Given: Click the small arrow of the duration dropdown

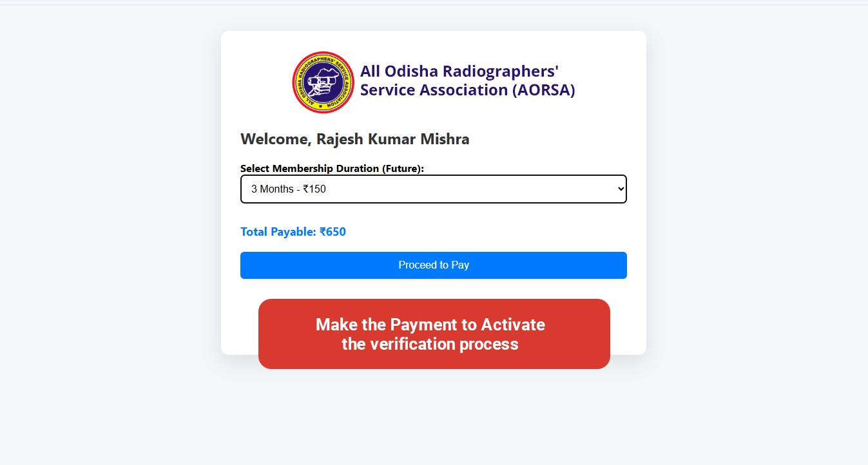Looking at the screenshot, I should tap(621, 189).
